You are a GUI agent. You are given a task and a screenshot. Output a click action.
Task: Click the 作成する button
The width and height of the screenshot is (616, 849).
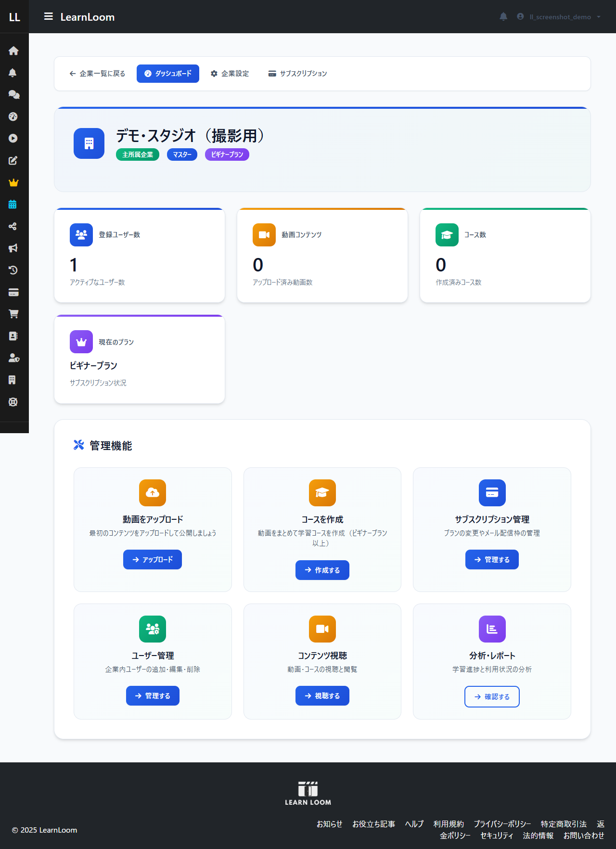coord(322,570)
